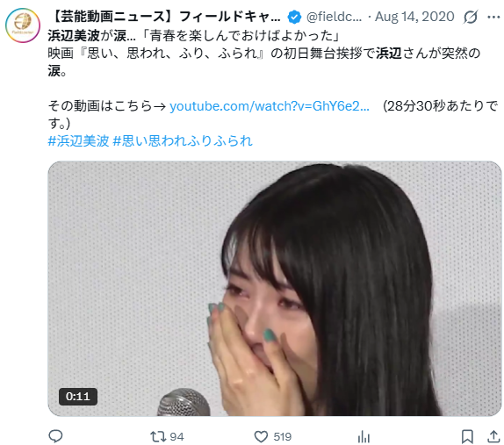
Task: Click the like count 519
Action: point(282,436)
